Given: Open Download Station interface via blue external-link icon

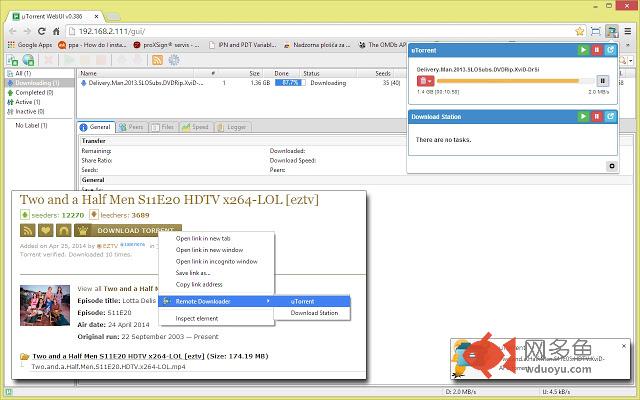Looking at the screenshot, I should [610, 116].
